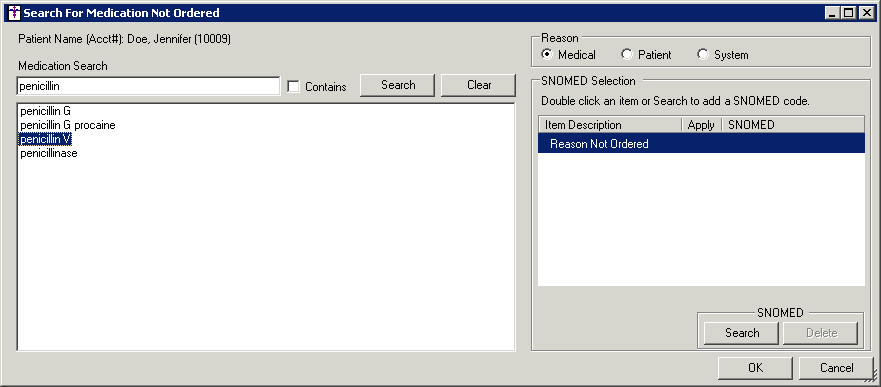Select penicillinase in medication results

49,153
